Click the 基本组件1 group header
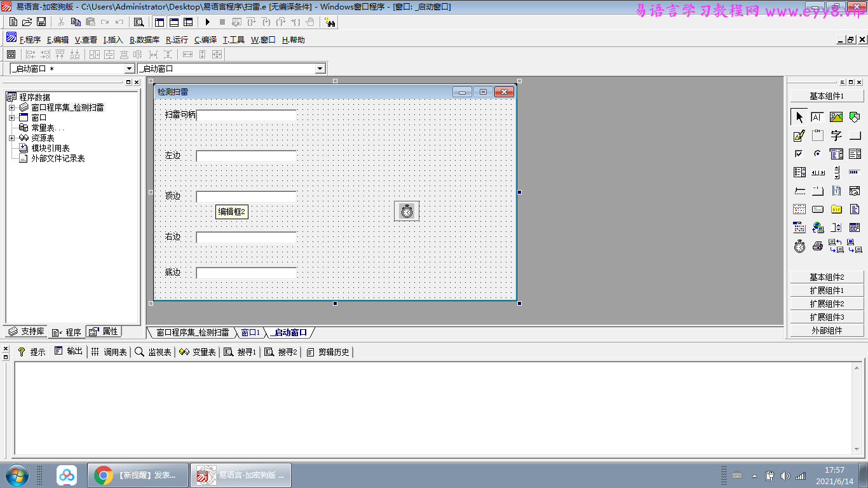Screen dimensions: 868x488 click(x=827, y=96)
